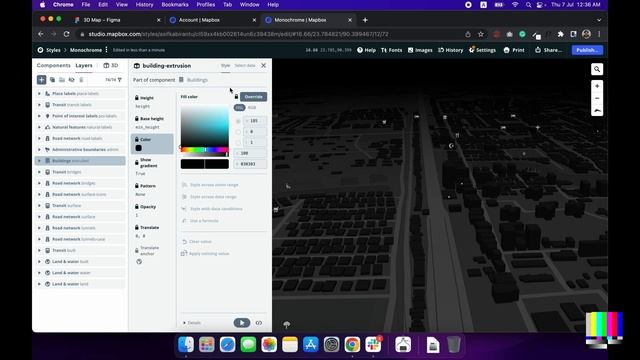This screenshot has height=360, width=640.
Task: Reset map bearing and pitch control
Action: [597, 111]
